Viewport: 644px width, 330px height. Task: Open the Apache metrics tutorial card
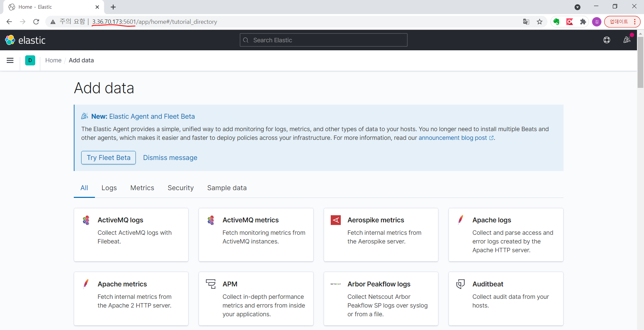pyautogui.click(x=131, y=298)
